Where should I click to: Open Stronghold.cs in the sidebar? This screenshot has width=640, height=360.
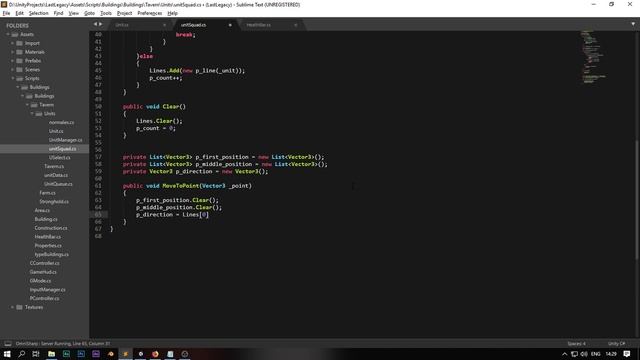(x=54, y=201)
